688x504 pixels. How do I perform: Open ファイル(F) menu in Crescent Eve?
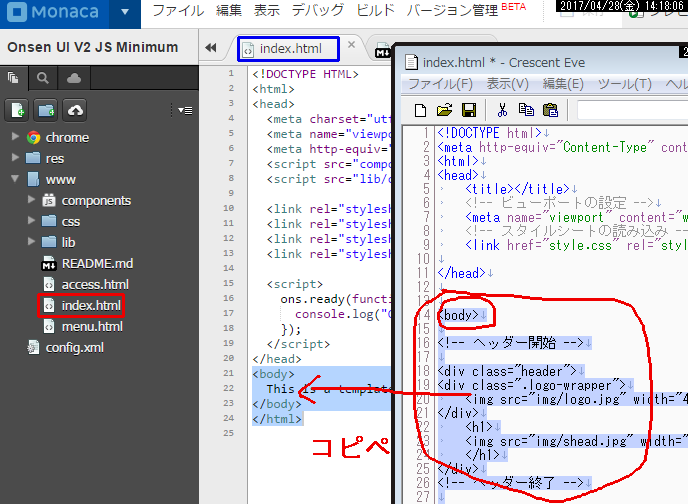coord(440,83)
